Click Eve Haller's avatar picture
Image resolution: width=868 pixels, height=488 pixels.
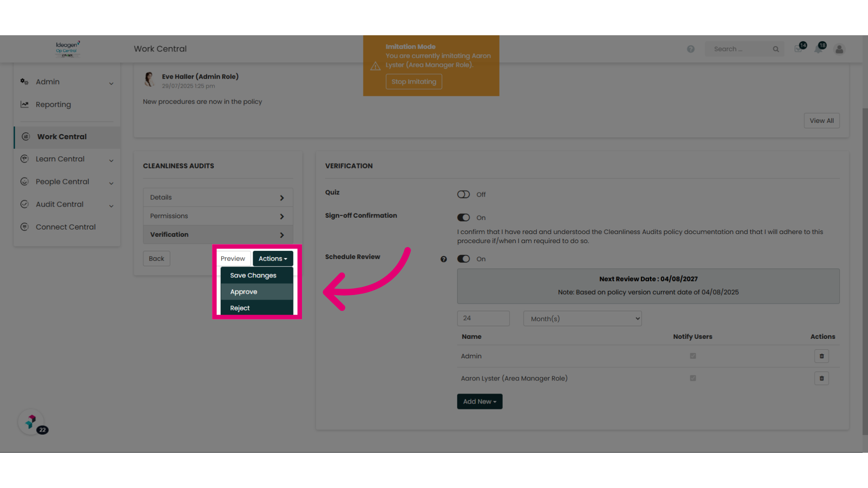pyautogui.click(x=150, y=79)
